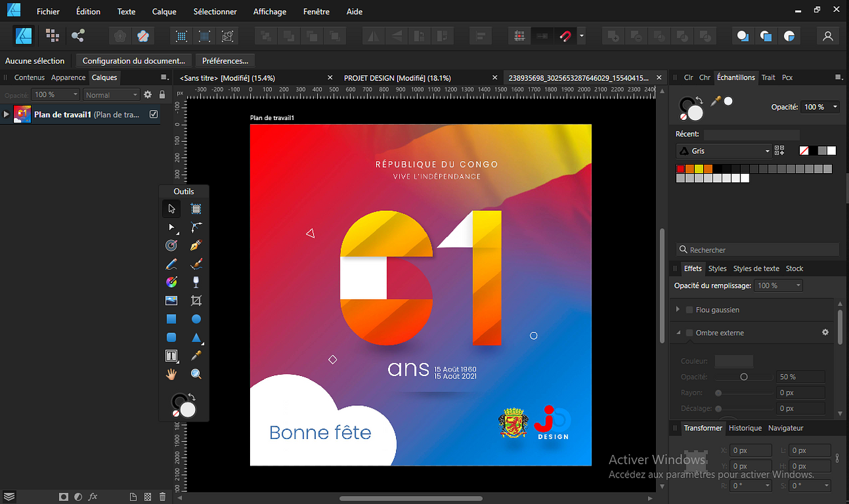
Task: Activate the Artistic Text tool
Action: point(171,356)
